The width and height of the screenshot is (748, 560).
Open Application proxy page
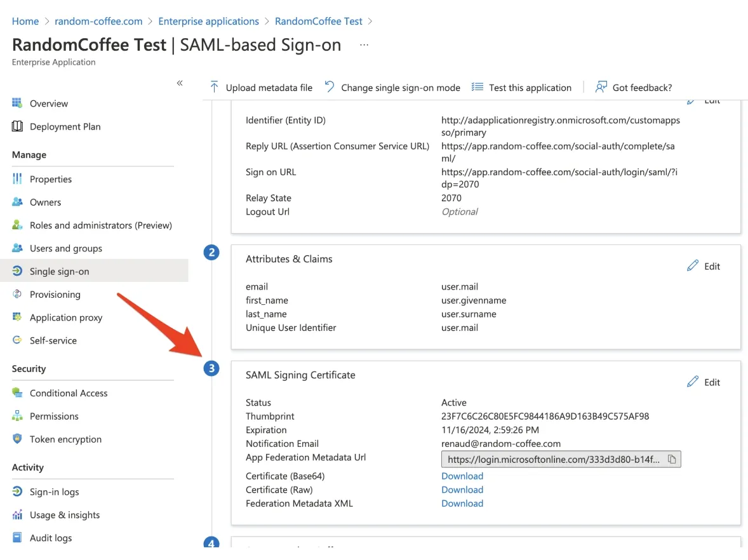pyautogui.click(x=66, y=317)
